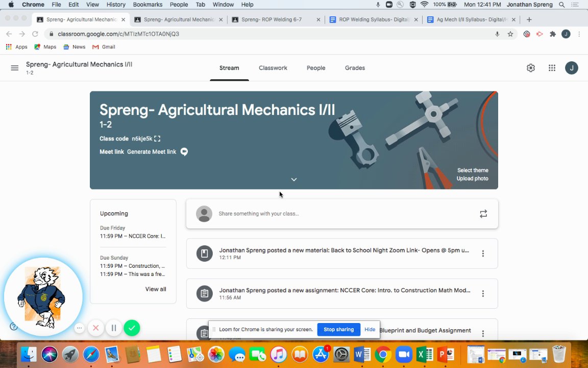Switch to the People tab
Viewport: 588px width, 368px height.
point(316,68)
